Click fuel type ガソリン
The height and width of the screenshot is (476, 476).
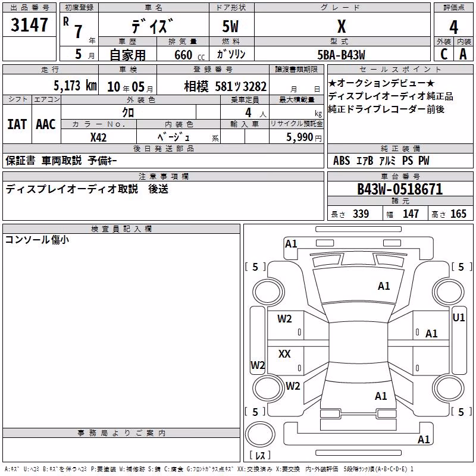pyautogui.click(x=231, y=54)
